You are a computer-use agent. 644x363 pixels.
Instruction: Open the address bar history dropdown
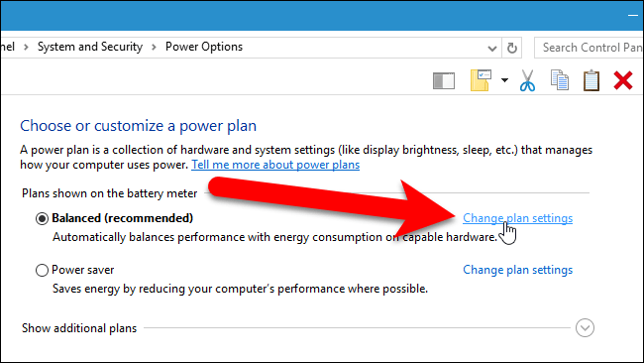tap(492, 48)
